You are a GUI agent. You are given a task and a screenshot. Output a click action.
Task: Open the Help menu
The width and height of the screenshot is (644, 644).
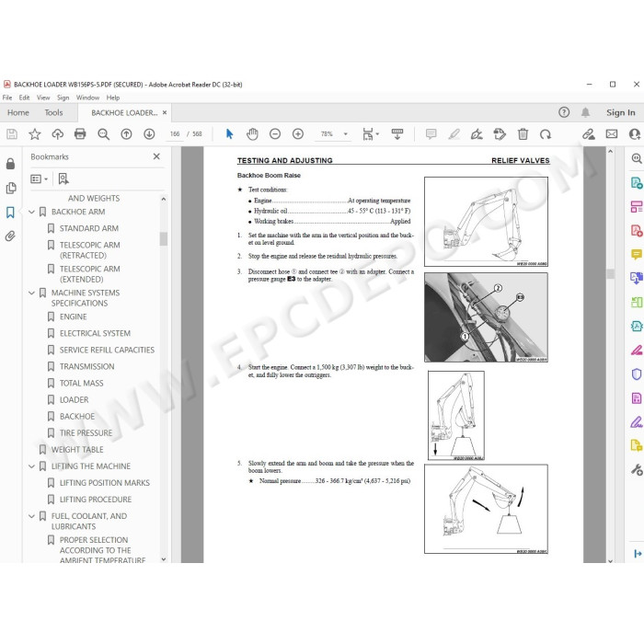113,98
